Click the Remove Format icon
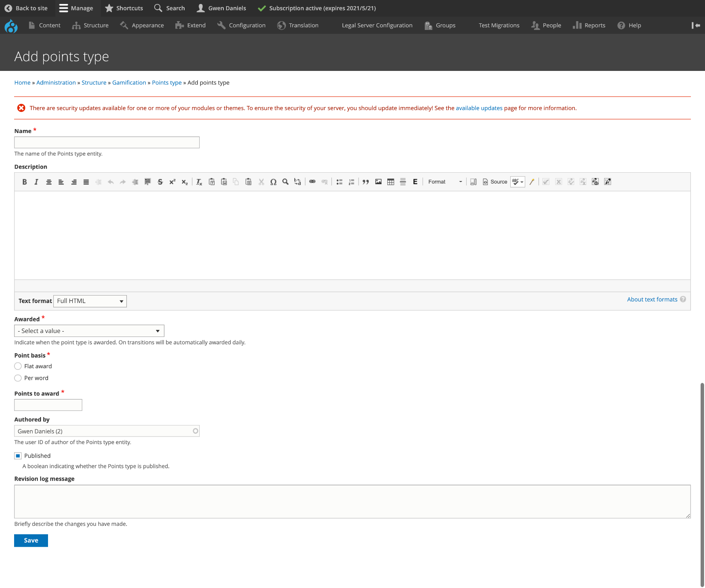The image size is (705, 588). click(x=199, y=182)
